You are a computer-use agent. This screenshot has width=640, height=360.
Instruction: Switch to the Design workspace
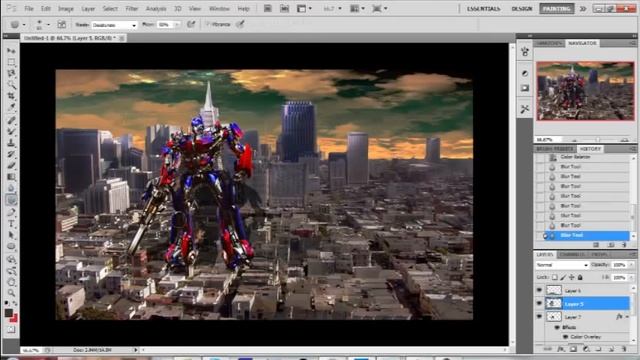pyautogui.click(x=522, y=8)
